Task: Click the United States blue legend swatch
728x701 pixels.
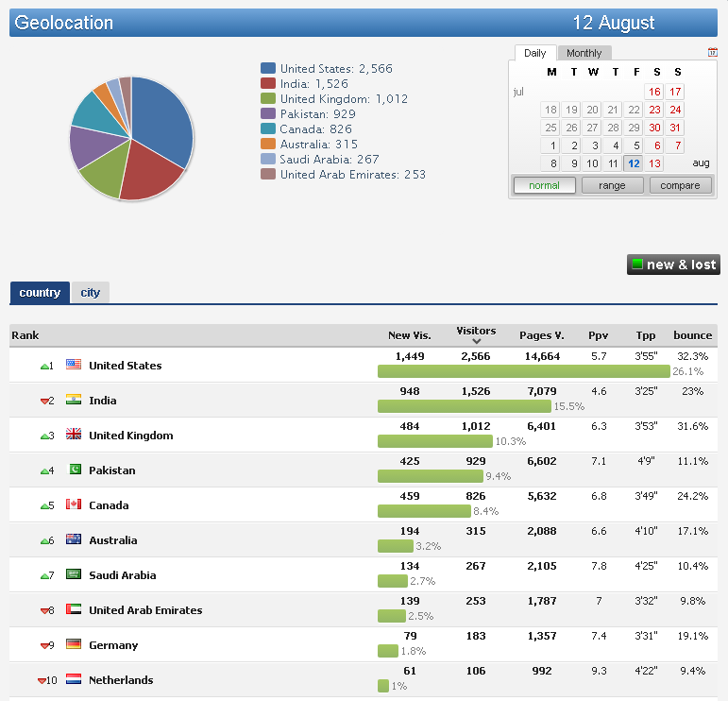Action: point(268,69)
